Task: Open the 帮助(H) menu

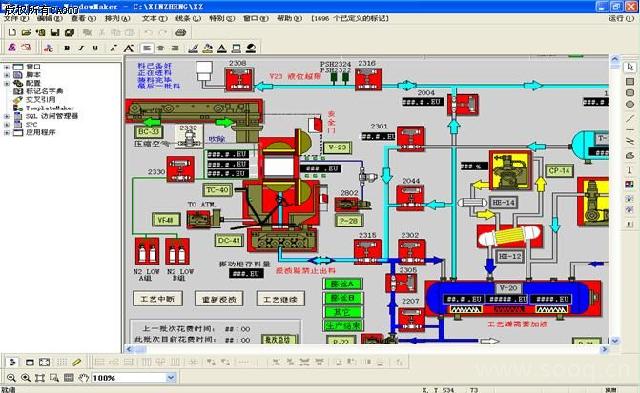Action: coord(289,18)
